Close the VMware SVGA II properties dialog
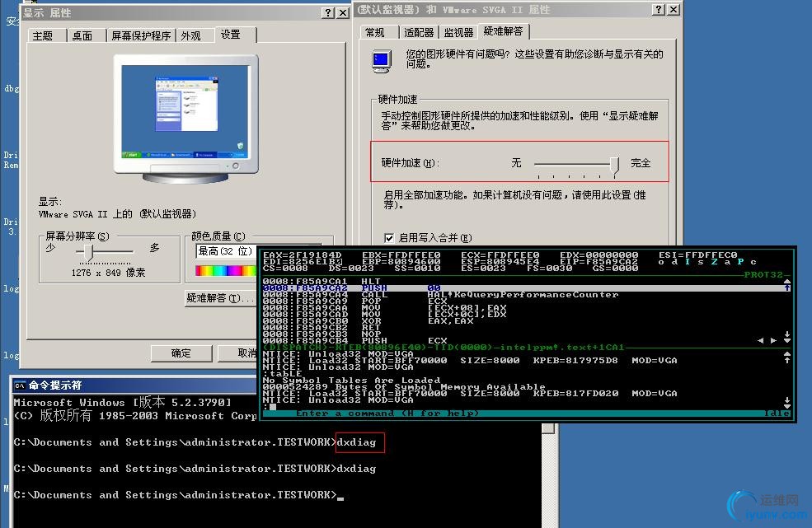Image resolution: width=812 pixels, height=528 pixels. pos(674,9)
